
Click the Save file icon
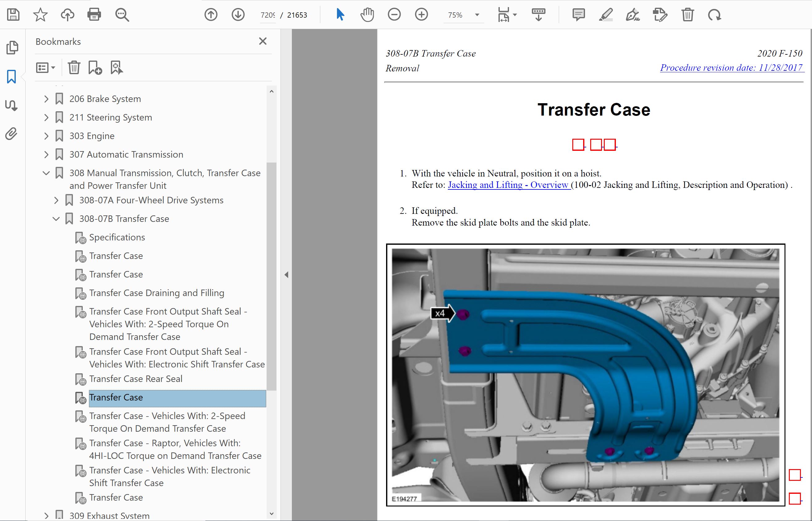coord(13,15)
